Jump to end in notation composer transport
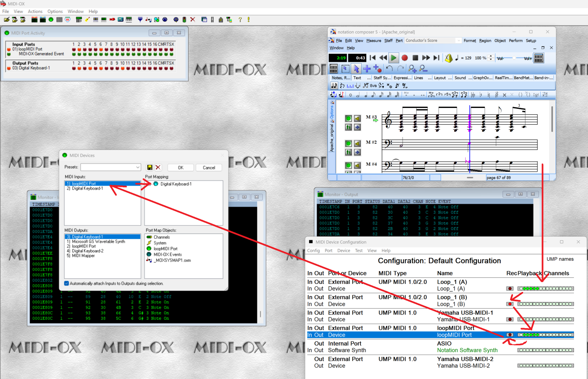Image resolution: width=588 pixels, height=379 pixels. pyautogui.click(x=436, y=58)
